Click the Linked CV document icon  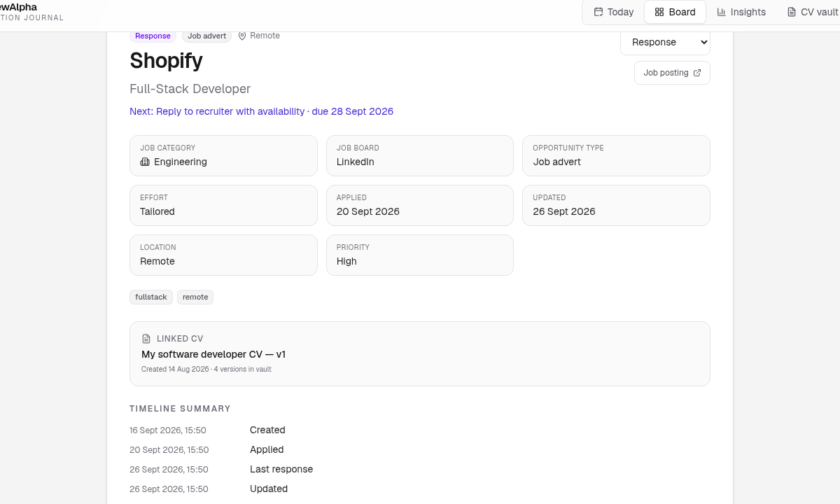point(146,339)
